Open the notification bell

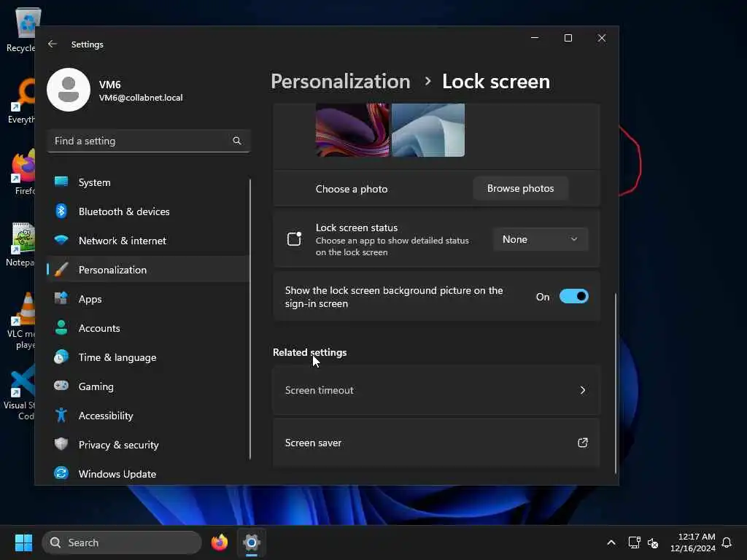point(727,542)
